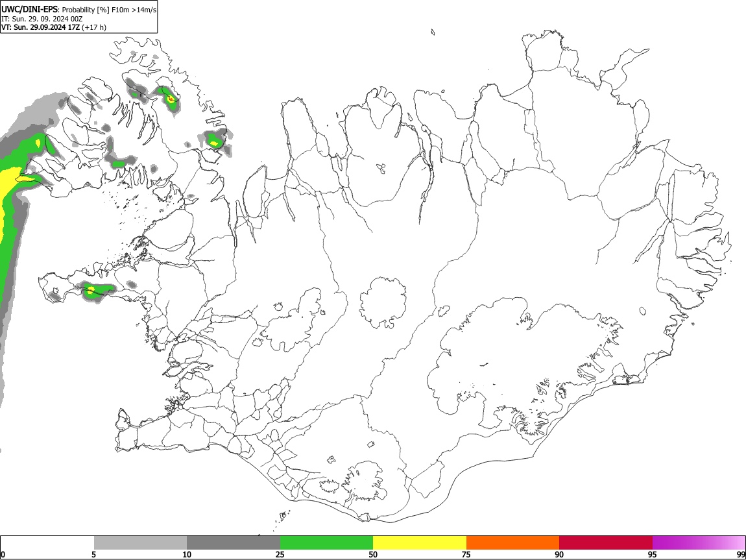Click the '(+17 h)' forecast offset text
This screenshot has height=560, width=746.
94,27
